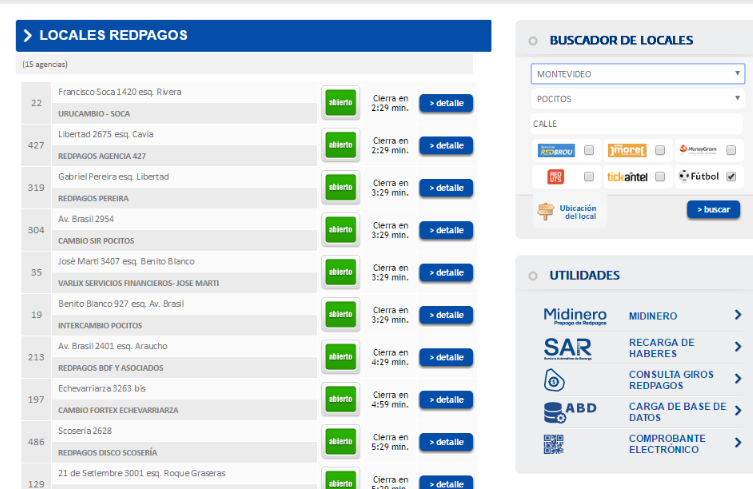Open MIDINERO utility link
The height and width of the screenshot is (489, 753).
click(653, 316)
